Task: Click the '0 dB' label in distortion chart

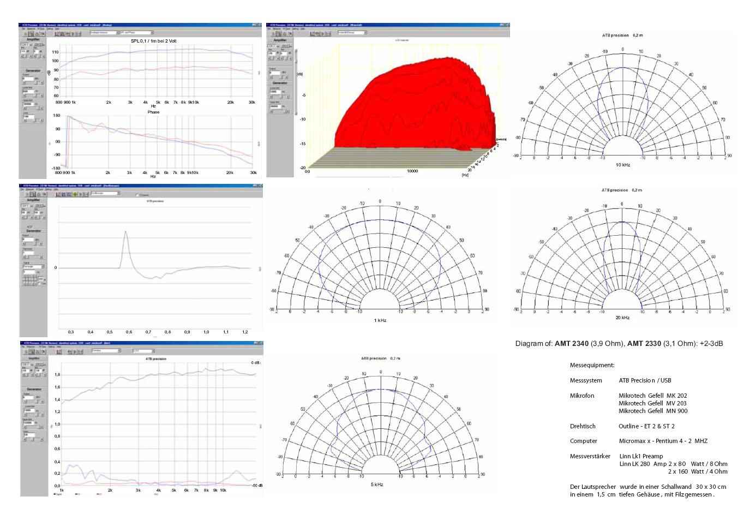Action: (256, 362)
